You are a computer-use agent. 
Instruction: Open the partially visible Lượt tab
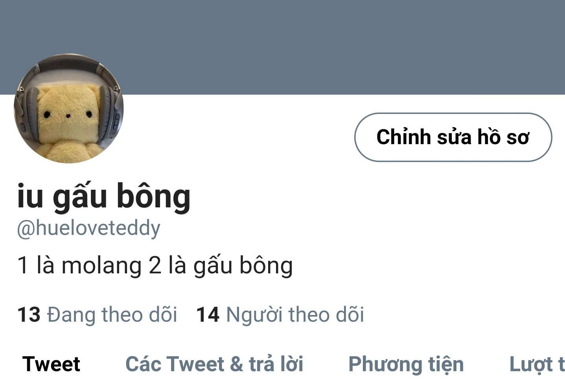pyautogui.click(x=537, y=364)
